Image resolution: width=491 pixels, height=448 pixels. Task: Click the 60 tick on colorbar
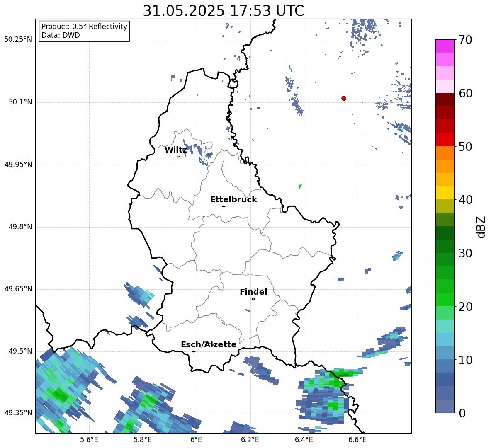point(465,93)
